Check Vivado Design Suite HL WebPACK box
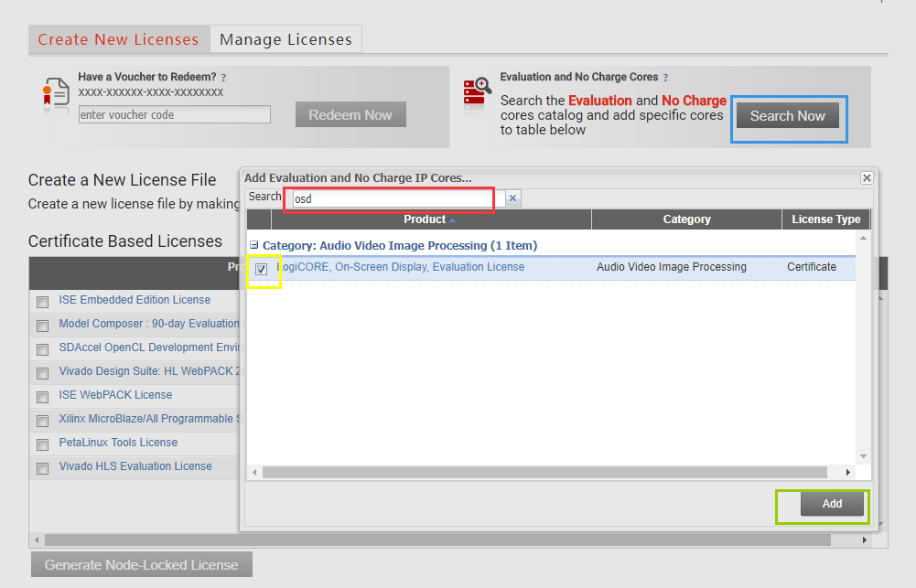The image size is (916, 588). [x=43, y=373]
